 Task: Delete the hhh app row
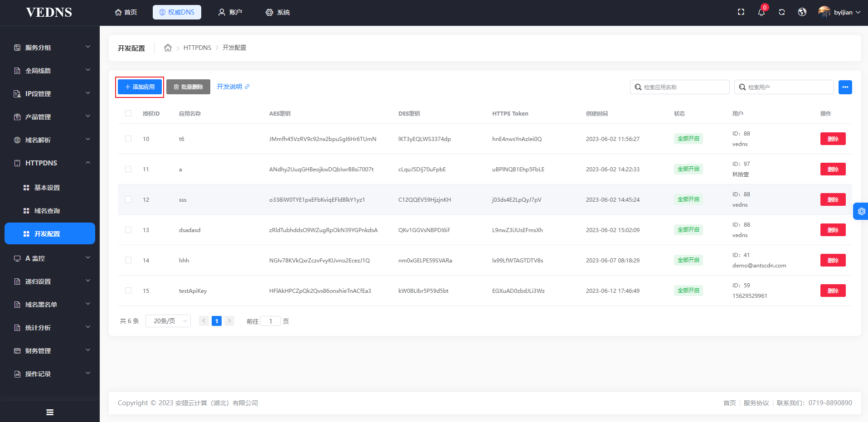(833, 260)
